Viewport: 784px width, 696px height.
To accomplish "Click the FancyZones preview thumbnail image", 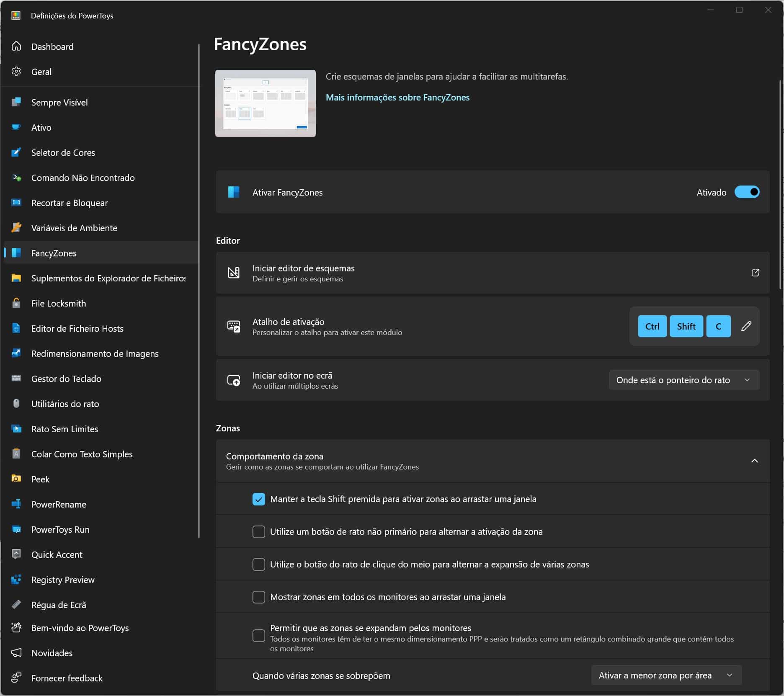I will pos(266,103).
